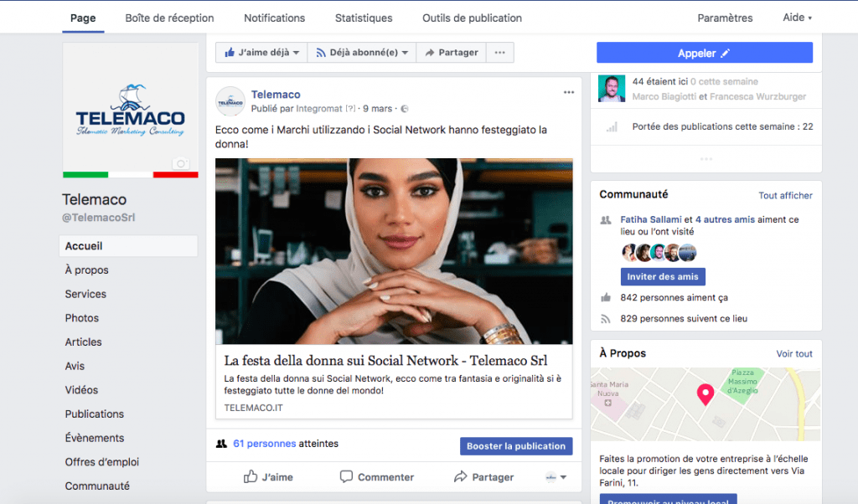Click Portée des publications cette semaine
Viewport: 858px width, 504px height.
(x=723, y=126)
